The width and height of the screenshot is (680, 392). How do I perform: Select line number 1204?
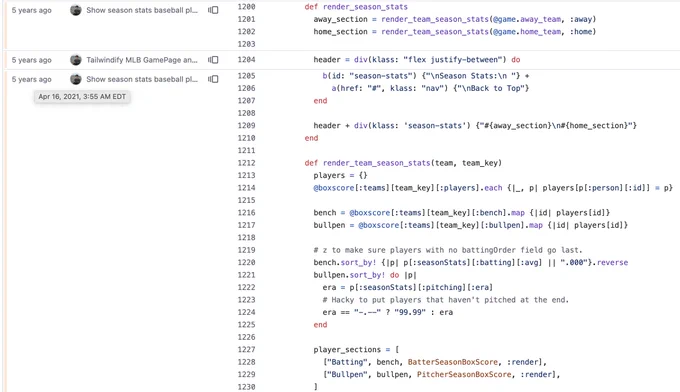click(x=246, y=59)
